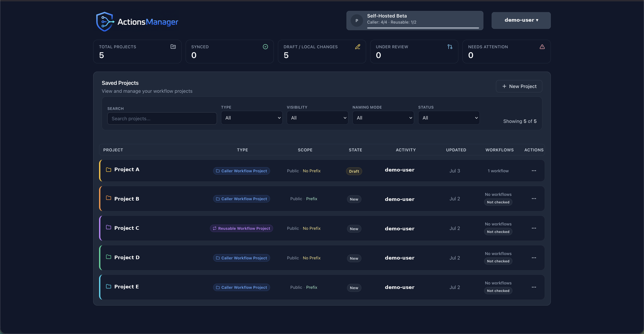Viewport: 644px width, 334px height.
Task: Click the Reusable Workflow Project badge on Project C
Action: (x=241, y=228)
